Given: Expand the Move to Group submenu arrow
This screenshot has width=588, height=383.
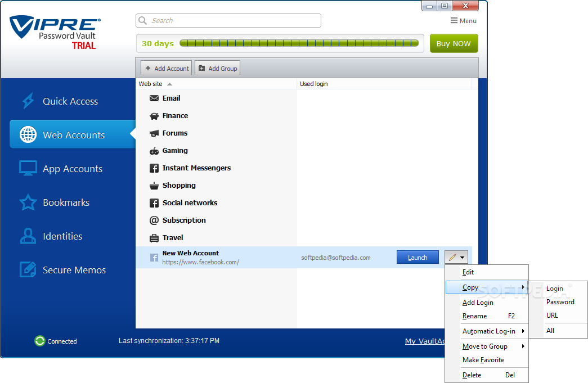Looking at the screenshot, I should point(523,346).
